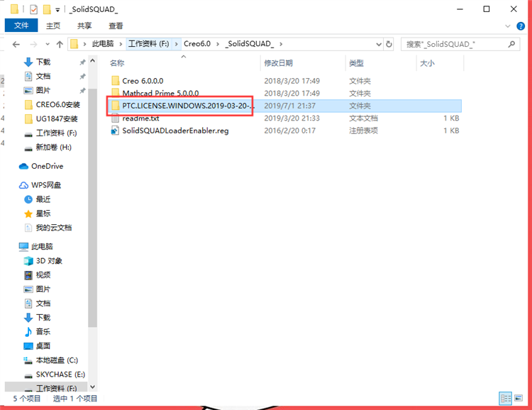Select SolidSQUADLoaderEnabler.reg file
Image resolution: width=532 pixels, height=410 pixels.
pyautogui.click(x=175, y=131)
